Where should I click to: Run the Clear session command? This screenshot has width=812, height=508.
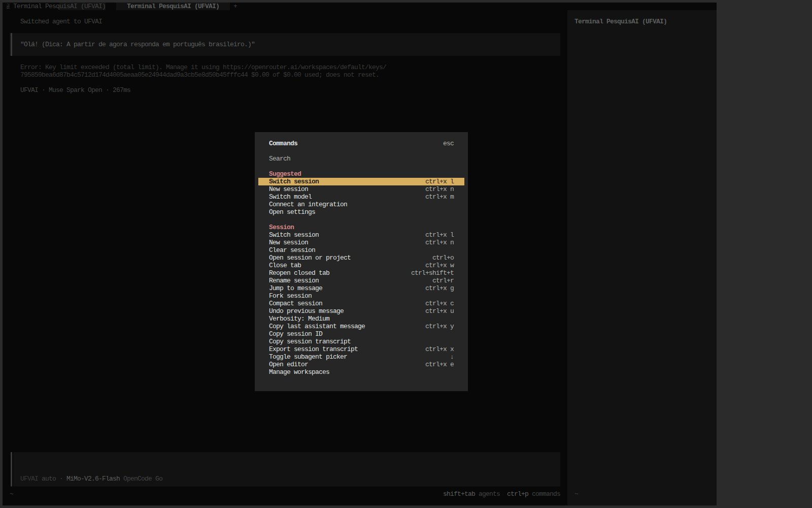(361, 250)
